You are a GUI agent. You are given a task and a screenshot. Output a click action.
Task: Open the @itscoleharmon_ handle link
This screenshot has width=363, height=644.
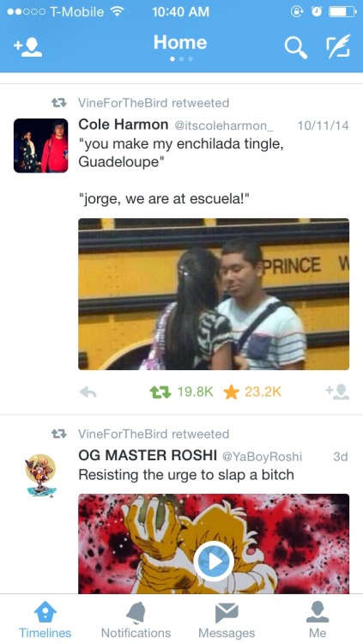coord(224,125)
